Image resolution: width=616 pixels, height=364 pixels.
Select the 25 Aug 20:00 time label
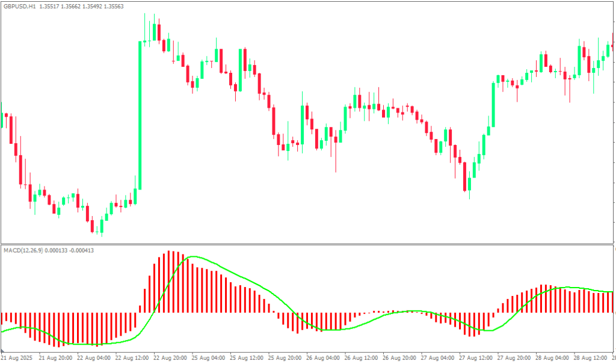coord(286,357)
